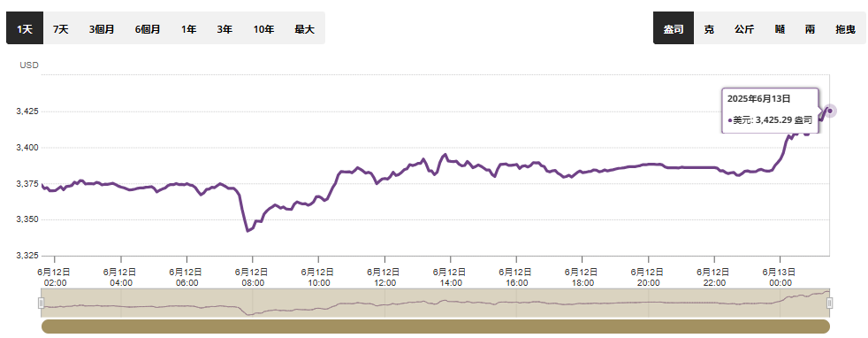Click the left range navigator handle
The image size is (868, 338).
tap(41, 303)
